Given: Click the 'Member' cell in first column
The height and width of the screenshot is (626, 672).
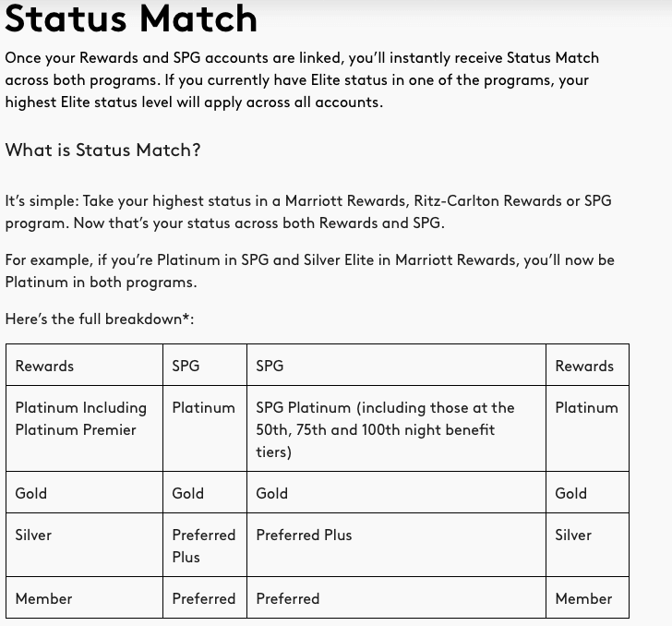Looking at the screenshot, I should (84, 597).
